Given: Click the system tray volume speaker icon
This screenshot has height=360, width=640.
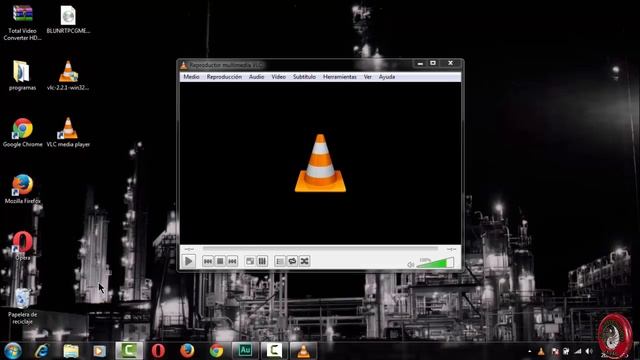Looking at the screenshot, I should pos(589,351).
